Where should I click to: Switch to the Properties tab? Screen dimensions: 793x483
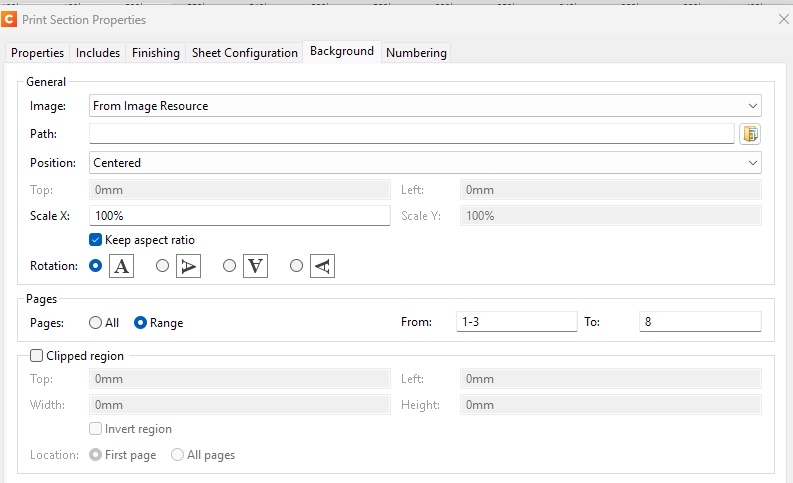coord(37,53)
